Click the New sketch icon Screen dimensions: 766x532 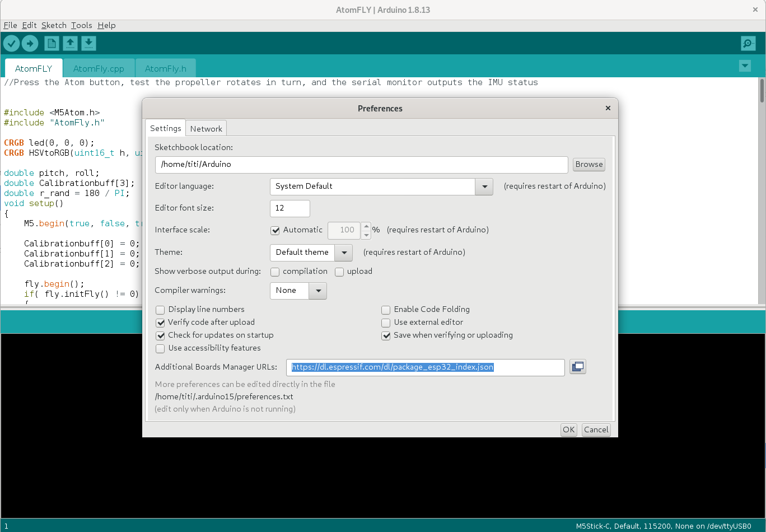pyautogui.click(x=52, y=43)
